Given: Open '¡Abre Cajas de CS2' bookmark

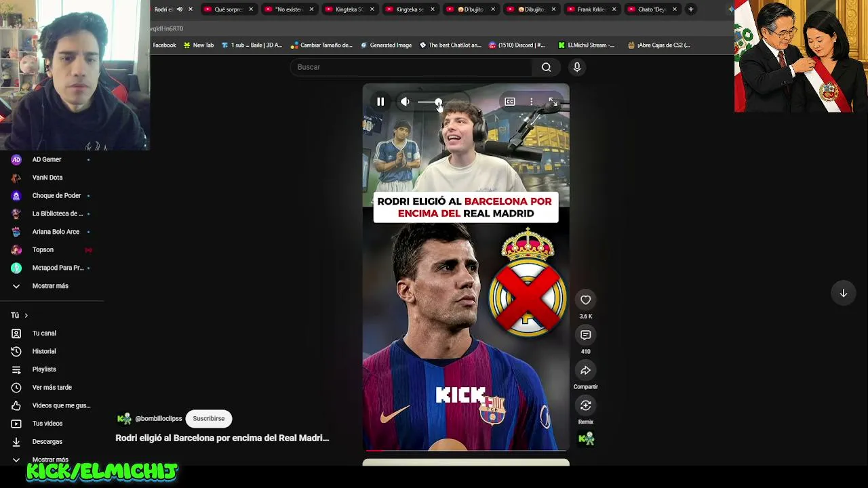Looking at the screenshot, I should point(658,45).
